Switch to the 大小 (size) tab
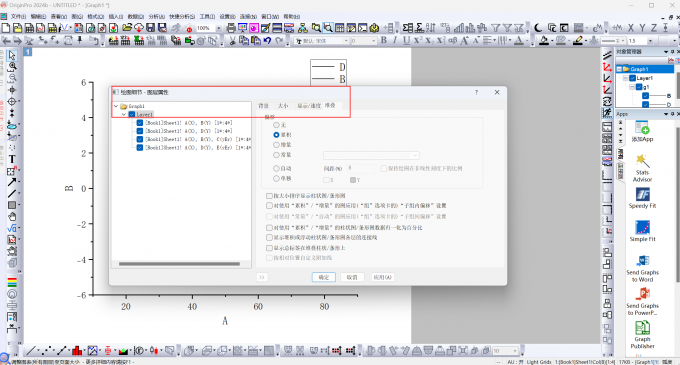Screen dimensions: 680x365 point(283,105)
